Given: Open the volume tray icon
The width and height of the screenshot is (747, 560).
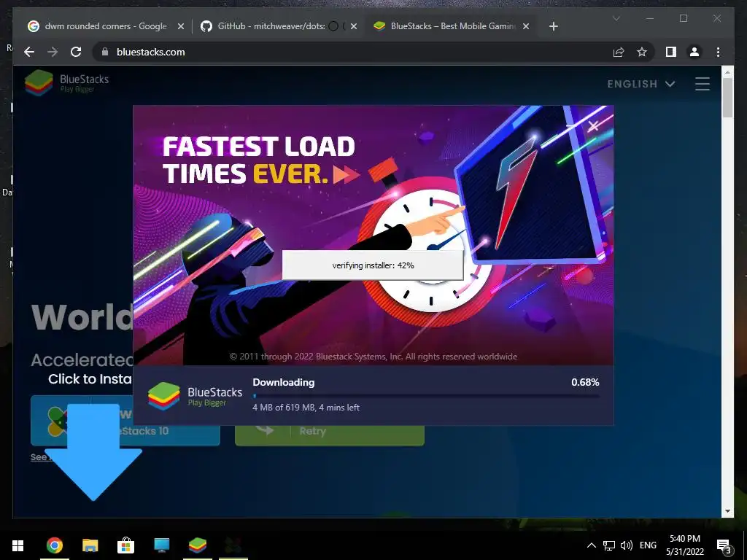Looking at the screenshot, I should (x=627, y=545).
